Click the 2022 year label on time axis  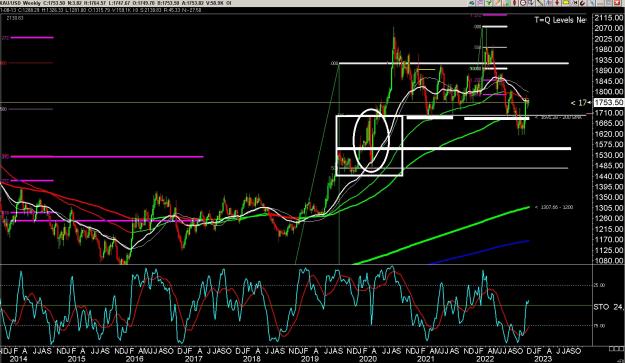(x=485, y=359)
